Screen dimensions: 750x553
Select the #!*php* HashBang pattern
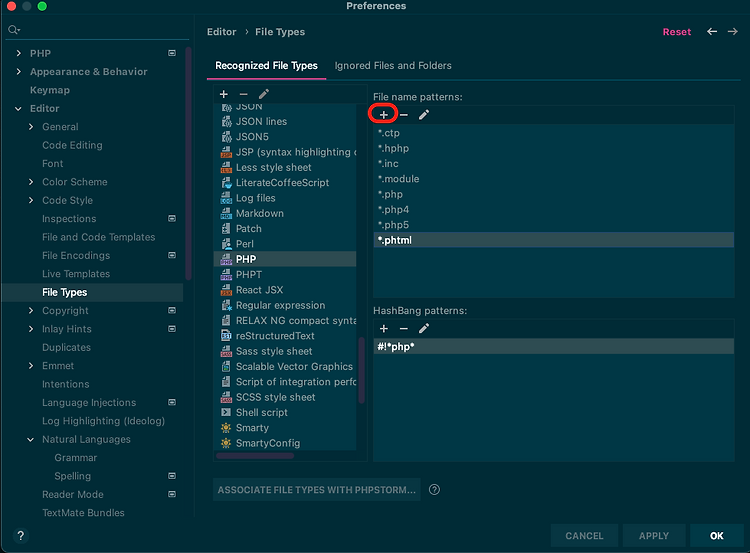coord(553,346)
